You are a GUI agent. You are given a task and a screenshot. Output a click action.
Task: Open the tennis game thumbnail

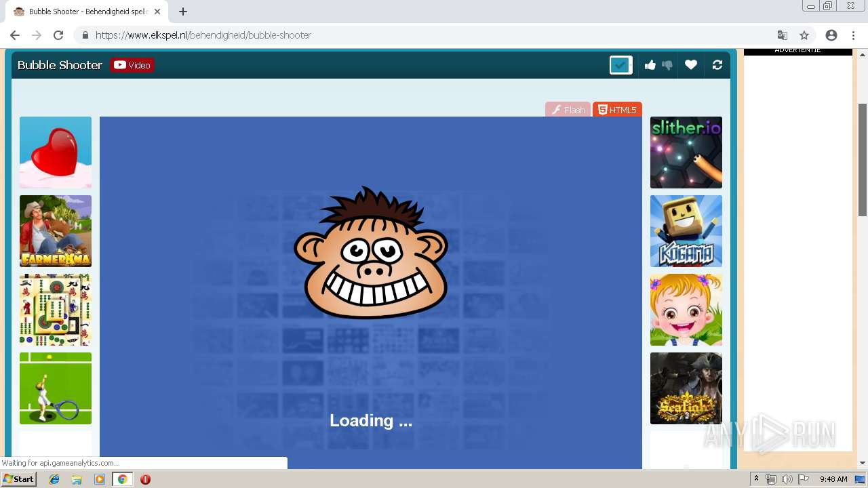(56, 388)
